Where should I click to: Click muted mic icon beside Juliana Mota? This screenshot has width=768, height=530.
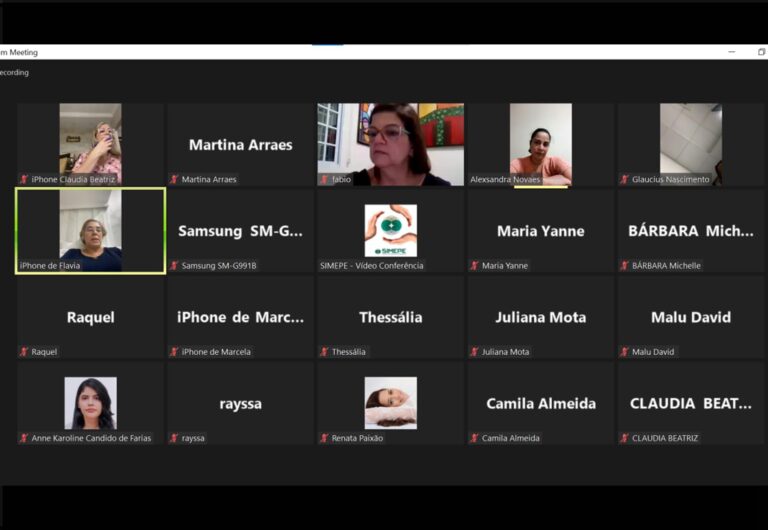[x=474, y=352]
